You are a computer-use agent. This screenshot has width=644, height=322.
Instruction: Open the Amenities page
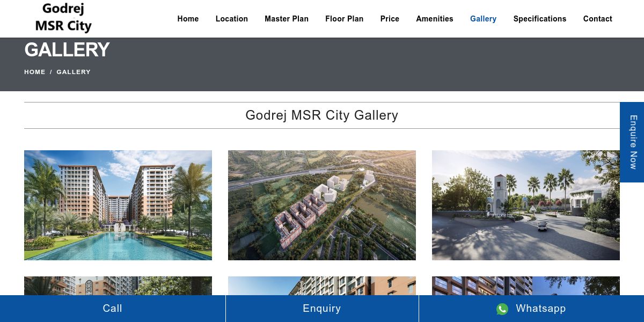tap(435, 19)
